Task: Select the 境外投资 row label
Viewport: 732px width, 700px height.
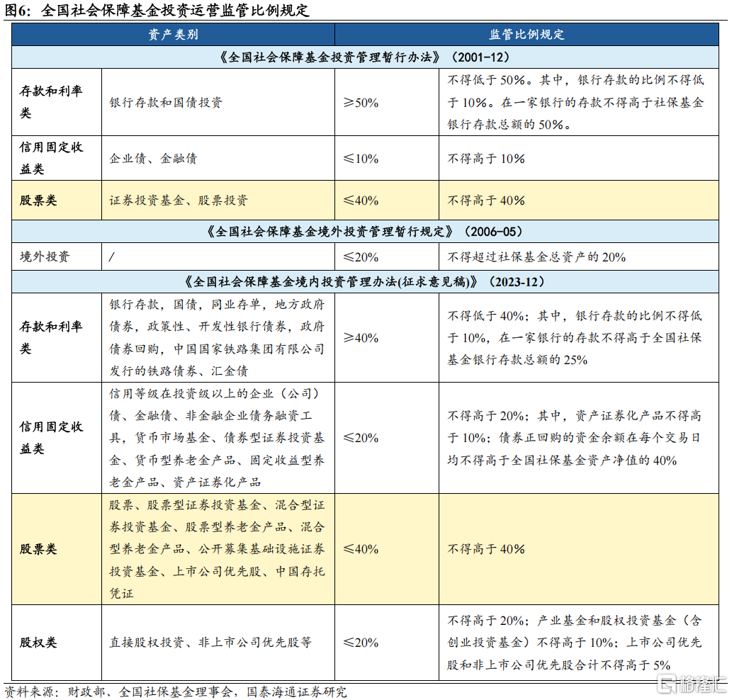Action: [45, 256]
